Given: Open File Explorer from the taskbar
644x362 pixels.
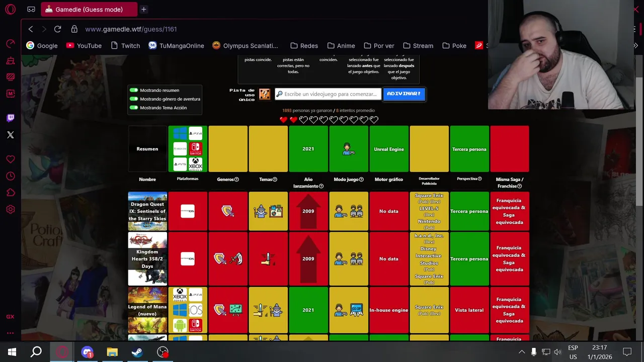Looking at the screenshot, I should (x=112, y=352).
